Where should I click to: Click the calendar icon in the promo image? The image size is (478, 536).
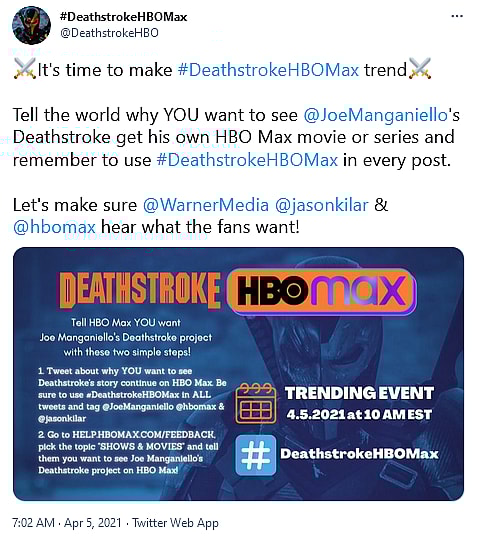tap(256, 403)
